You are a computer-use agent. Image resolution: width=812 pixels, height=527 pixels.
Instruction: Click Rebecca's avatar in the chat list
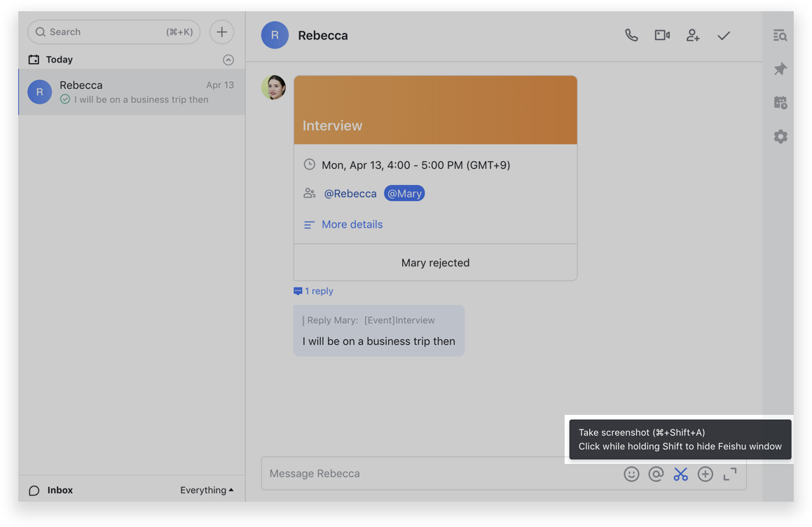pos(39,92)
